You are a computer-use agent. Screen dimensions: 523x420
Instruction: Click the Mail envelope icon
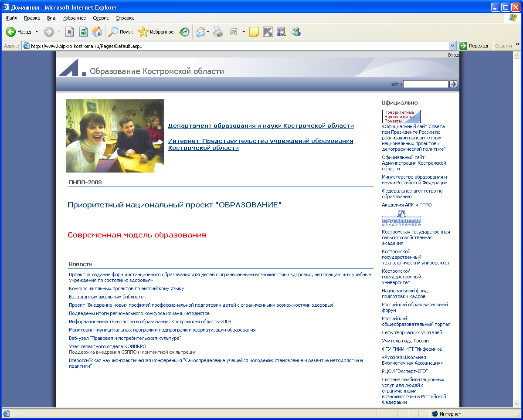[200, 32]
